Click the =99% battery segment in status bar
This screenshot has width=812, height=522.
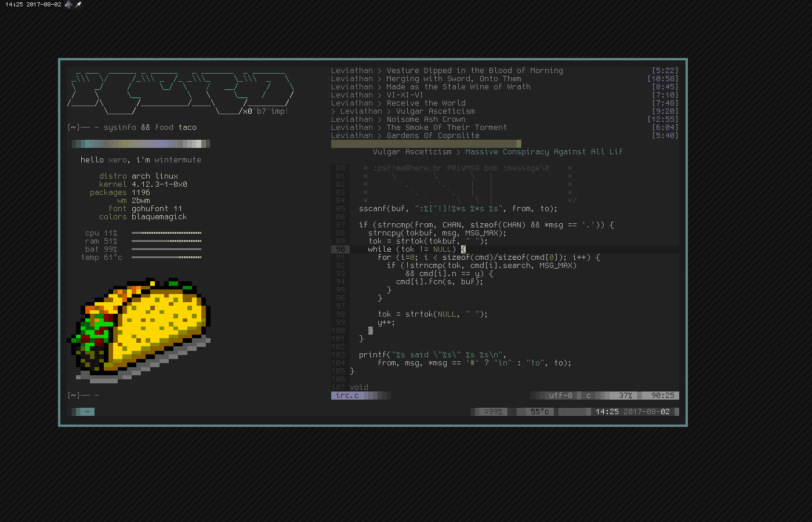[493, 412]
